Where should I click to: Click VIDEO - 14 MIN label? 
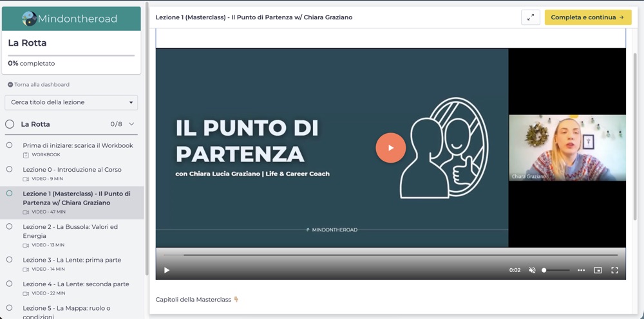[x=48, y=269]
